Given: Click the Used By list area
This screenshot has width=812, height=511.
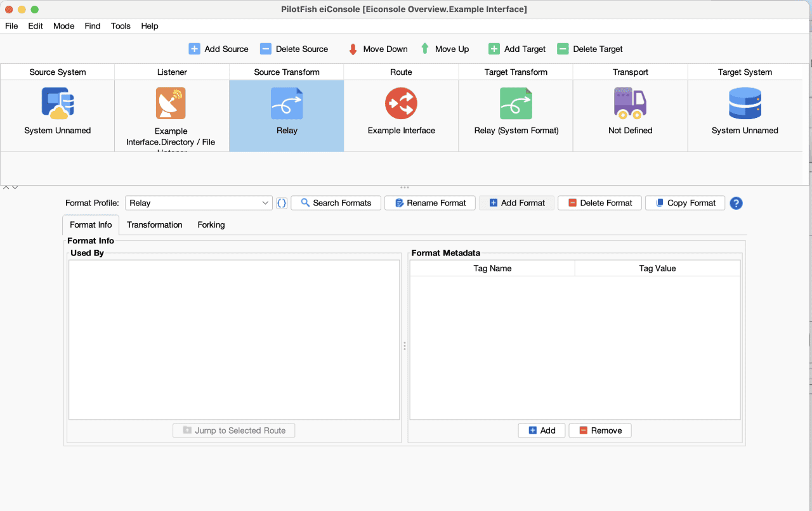Looking at the screenshot, I should click(234, 339).
